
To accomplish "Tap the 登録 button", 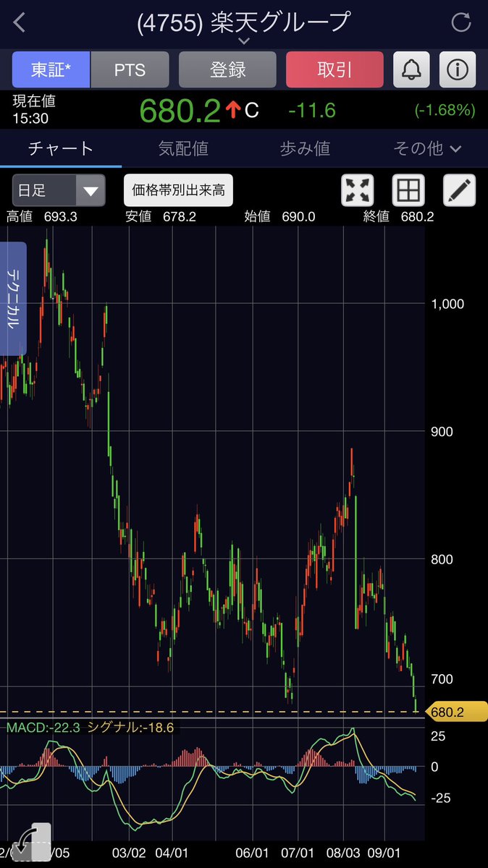I will tap(227, 69).
